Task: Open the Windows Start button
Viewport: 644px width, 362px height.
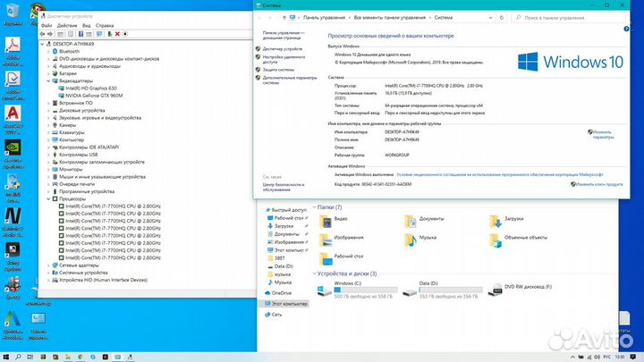Action: pyautogui.click(x=5, y=357)
